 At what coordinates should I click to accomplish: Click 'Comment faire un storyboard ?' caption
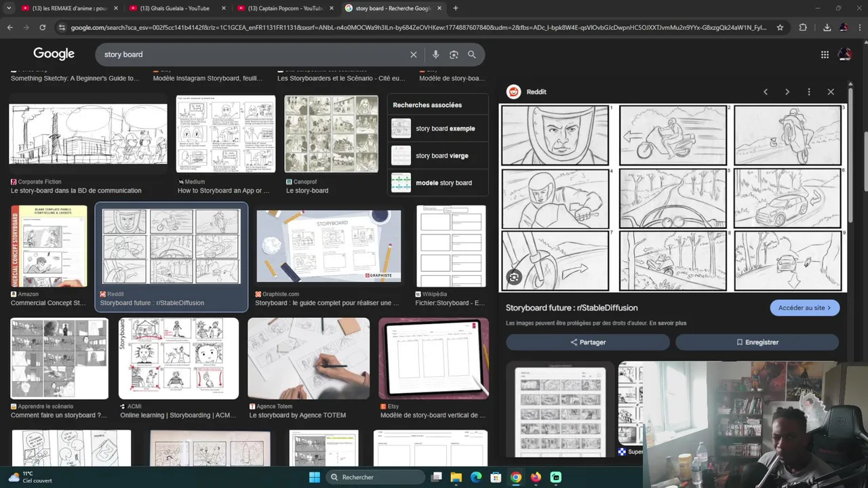pos(59,415)
